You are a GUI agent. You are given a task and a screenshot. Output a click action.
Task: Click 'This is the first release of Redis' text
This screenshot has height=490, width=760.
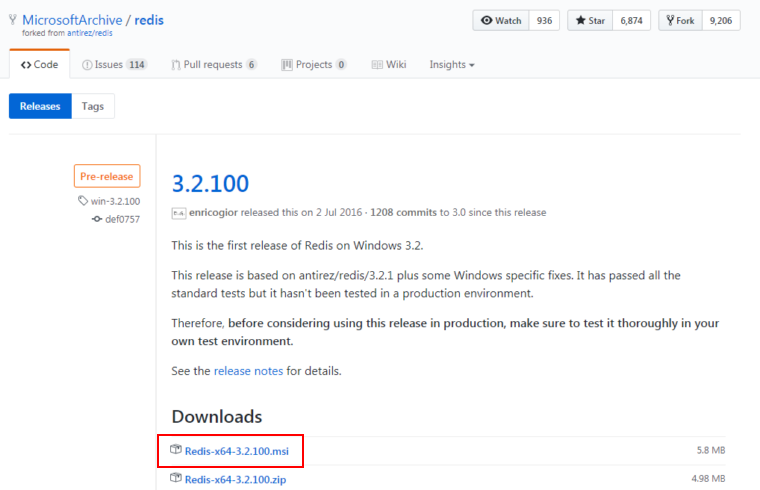[297, 245]
